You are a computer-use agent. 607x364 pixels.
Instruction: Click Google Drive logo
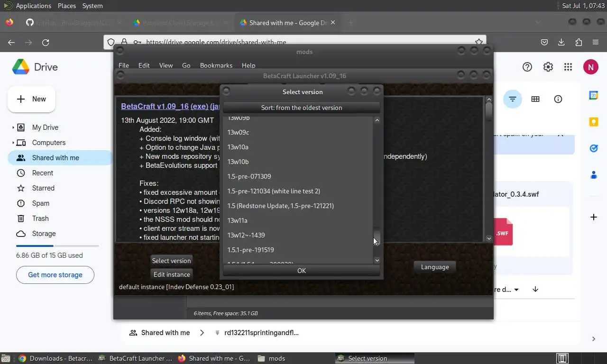[35, 67]
